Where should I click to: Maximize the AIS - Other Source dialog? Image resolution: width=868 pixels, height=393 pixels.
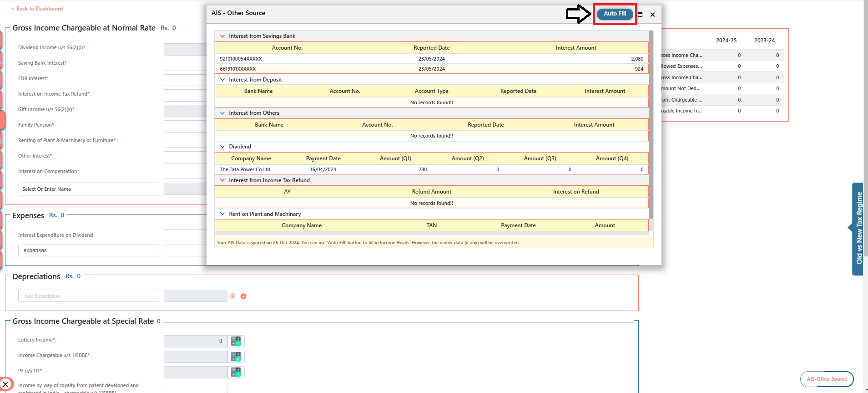[x=640, y=15]
